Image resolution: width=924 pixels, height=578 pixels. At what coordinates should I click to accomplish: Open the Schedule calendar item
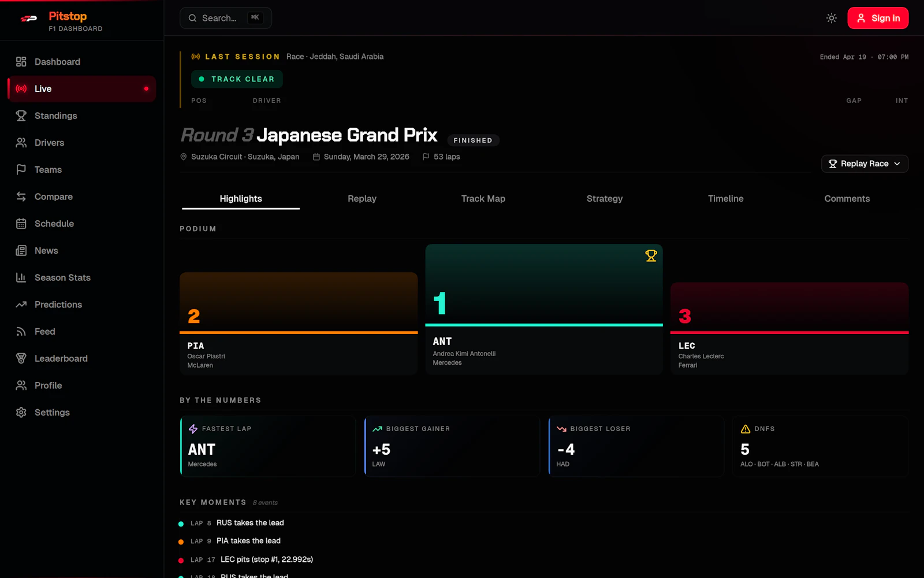[x=81, y=224]
